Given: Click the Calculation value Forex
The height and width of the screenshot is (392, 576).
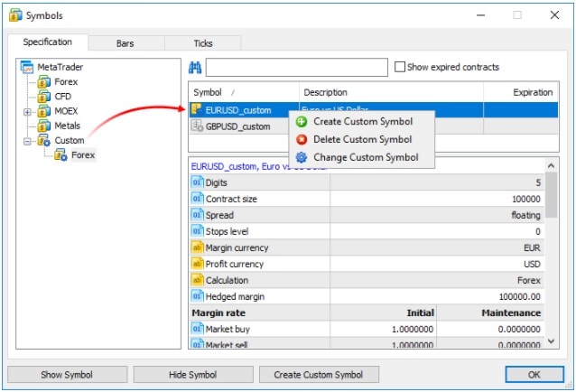Looking at the screenshot, I should [x=529, y=280].
